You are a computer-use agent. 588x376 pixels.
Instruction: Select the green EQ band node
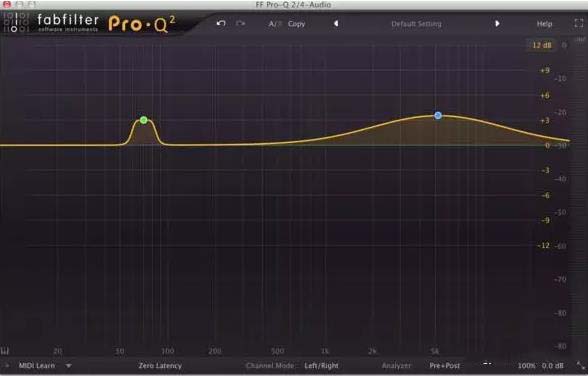click(x=144, y=120)
